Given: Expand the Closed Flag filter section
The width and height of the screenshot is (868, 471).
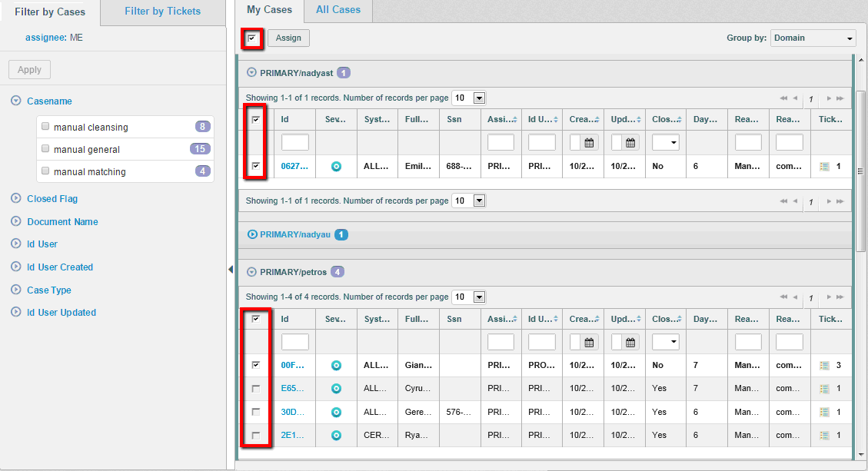Looking at the screenshot, I should coord(16,199).
